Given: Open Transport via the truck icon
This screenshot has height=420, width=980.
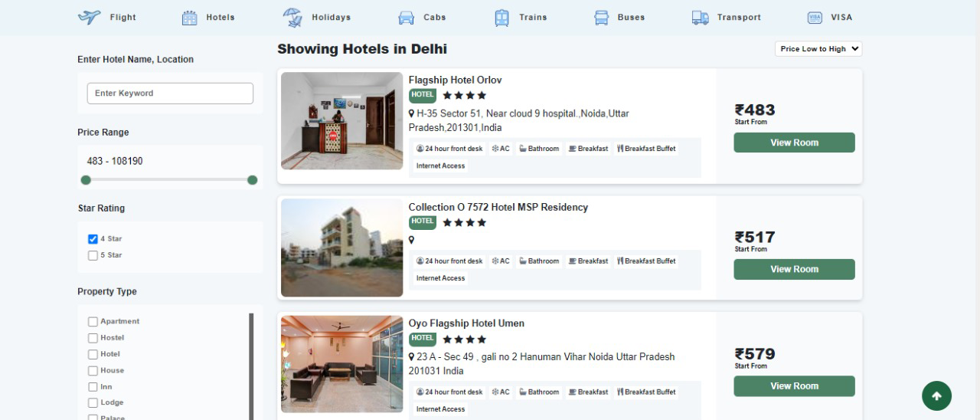Looking at the screenshot, I should [x=700, y=18].
